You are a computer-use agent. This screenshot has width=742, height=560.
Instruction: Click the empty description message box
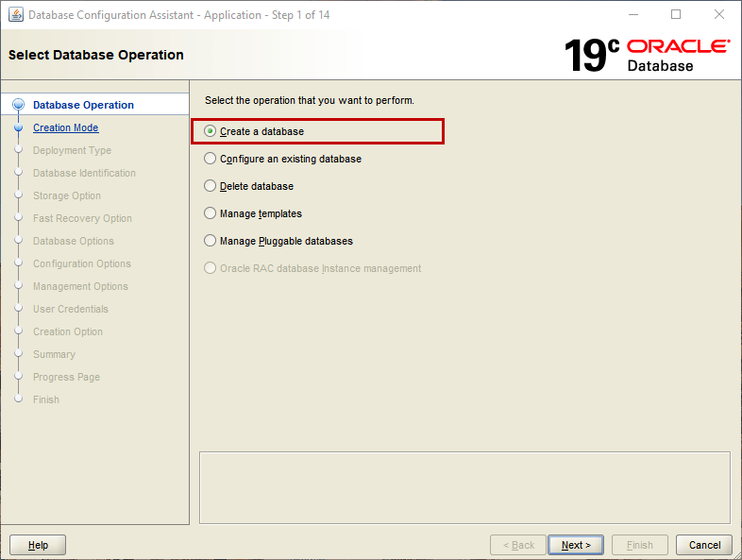[x=464, y=487]
